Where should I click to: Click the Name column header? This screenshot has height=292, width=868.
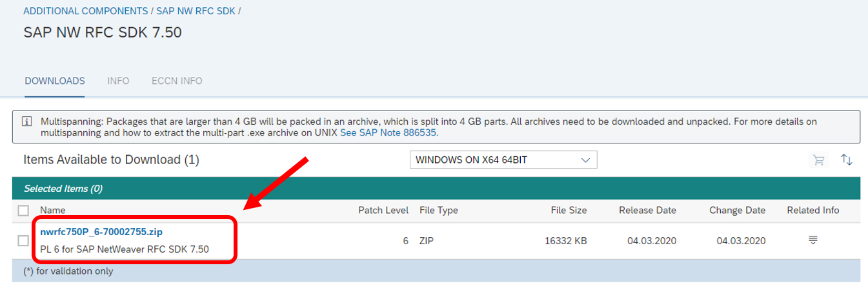tap(53, 210)
